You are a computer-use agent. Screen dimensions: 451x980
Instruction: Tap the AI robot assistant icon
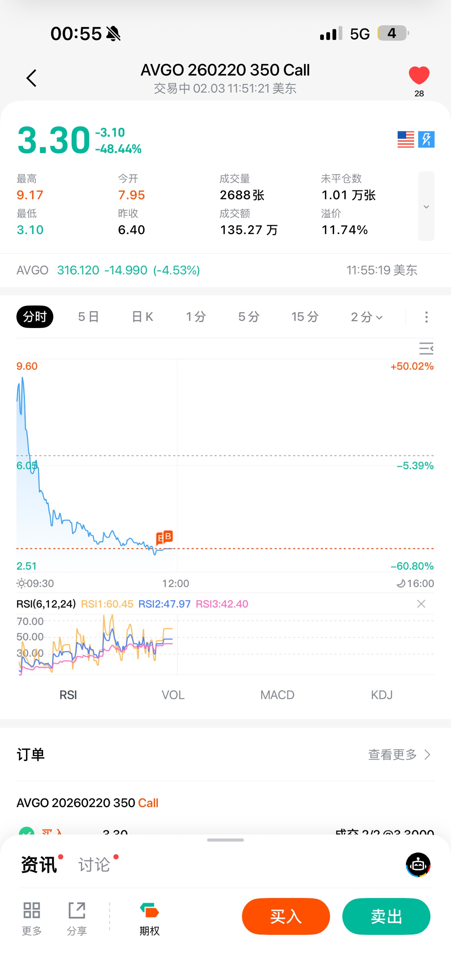(418, 865)
